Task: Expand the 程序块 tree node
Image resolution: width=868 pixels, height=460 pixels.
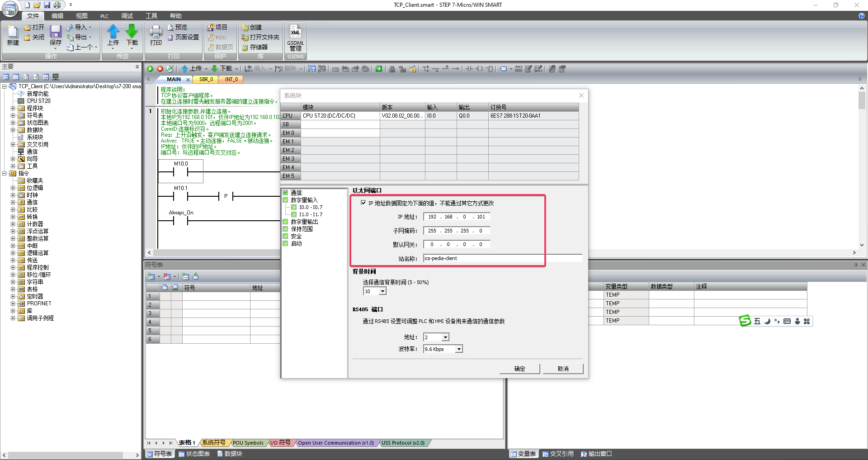Action: click(x=13, y=108)
